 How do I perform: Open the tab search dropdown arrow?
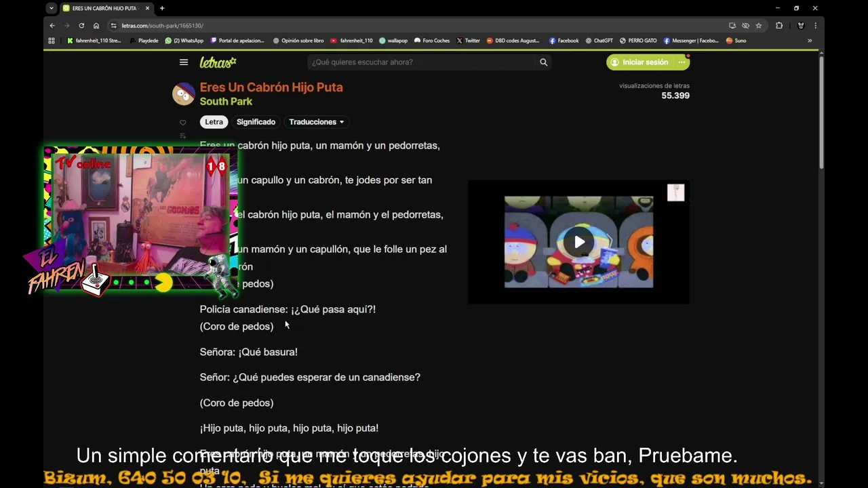click(52, 8)
